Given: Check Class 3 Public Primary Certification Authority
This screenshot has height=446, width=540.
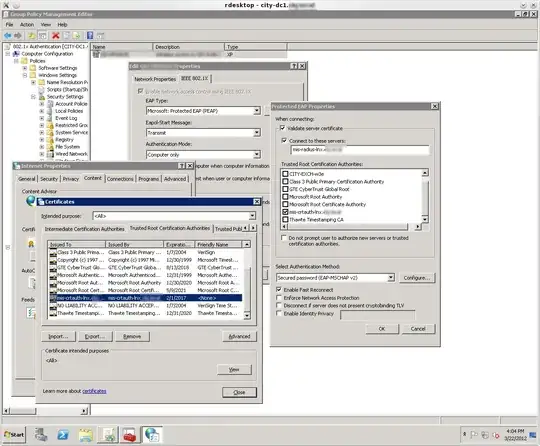Looking at the screenshot, I should click(285, 181).
